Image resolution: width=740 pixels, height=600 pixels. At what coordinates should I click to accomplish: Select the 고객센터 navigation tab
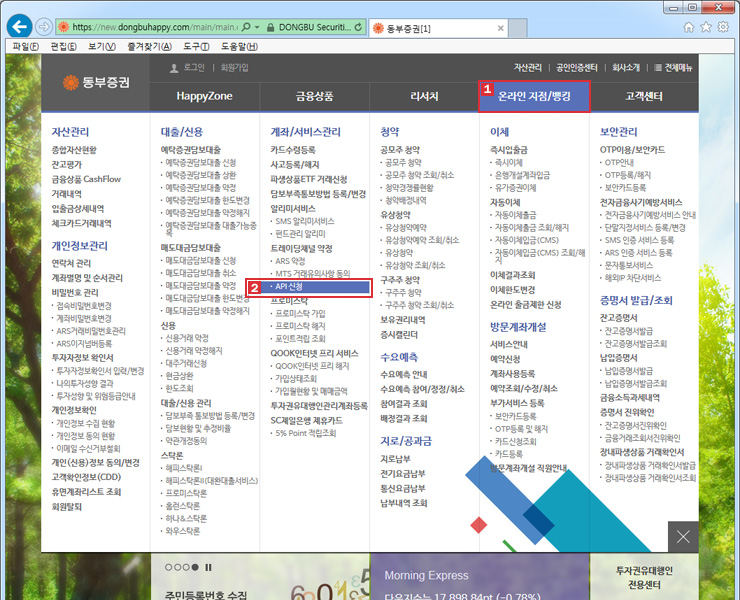point(644,96)
